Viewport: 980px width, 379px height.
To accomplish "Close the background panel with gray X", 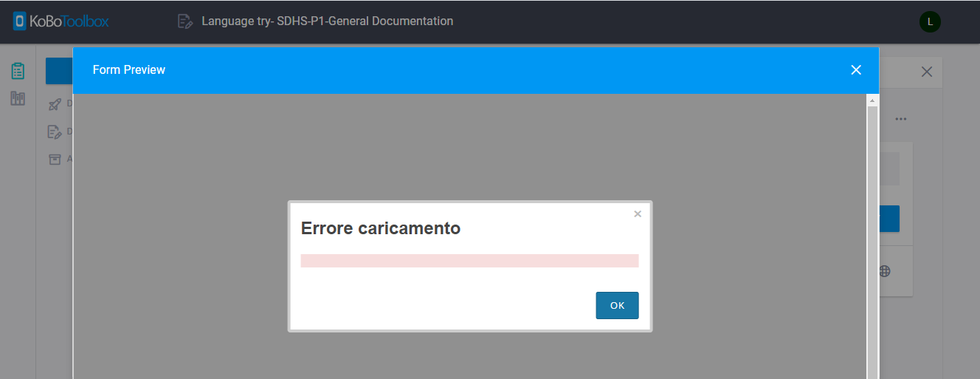I will tap(927, 72).
